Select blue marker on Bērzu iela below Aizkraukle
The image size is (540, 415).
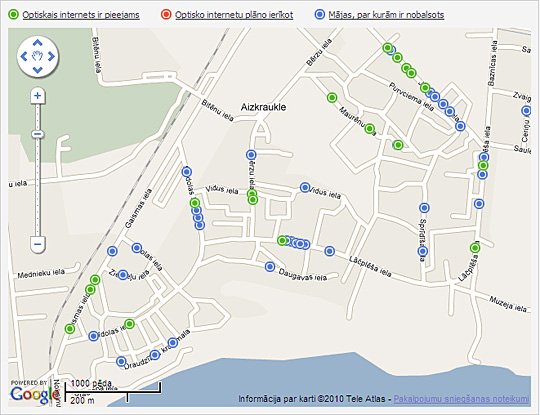tap(251, 155)
